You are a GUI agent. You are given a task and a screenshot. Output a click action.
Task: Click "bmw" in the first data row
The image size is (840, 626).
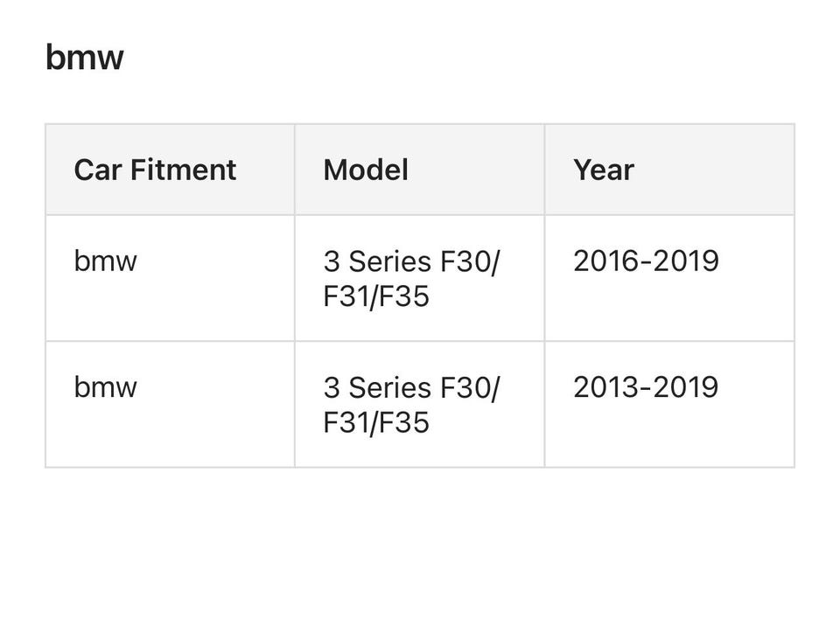(105, 261)
